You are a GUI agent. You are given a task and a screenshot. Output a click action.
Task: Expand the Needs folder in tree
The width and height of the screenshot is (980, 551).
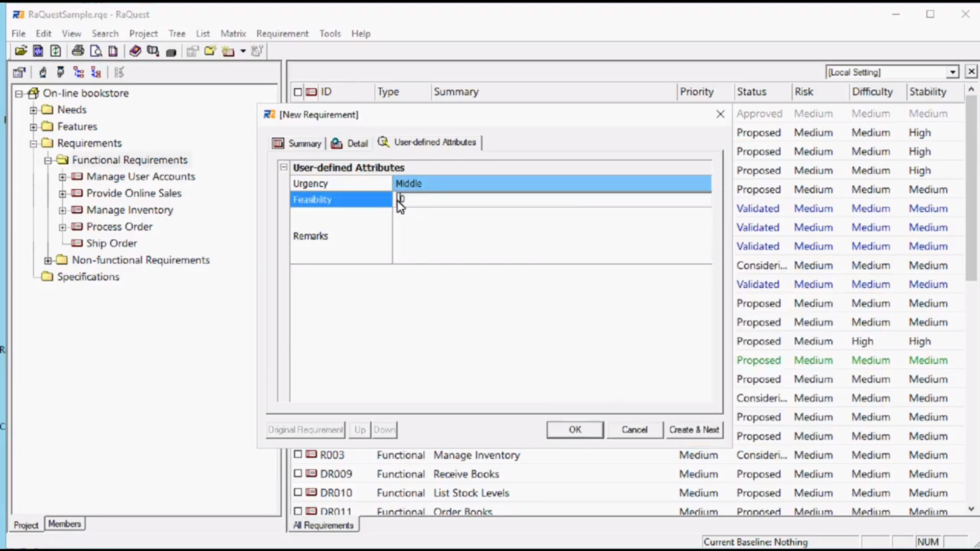[33, 110]
